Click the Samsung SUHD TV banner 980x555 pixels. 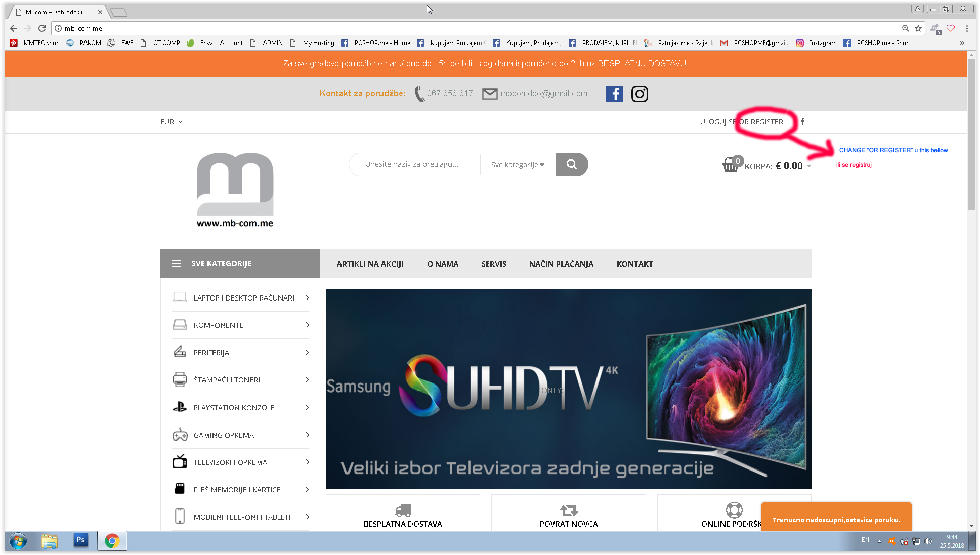click(x=569, y=389)
